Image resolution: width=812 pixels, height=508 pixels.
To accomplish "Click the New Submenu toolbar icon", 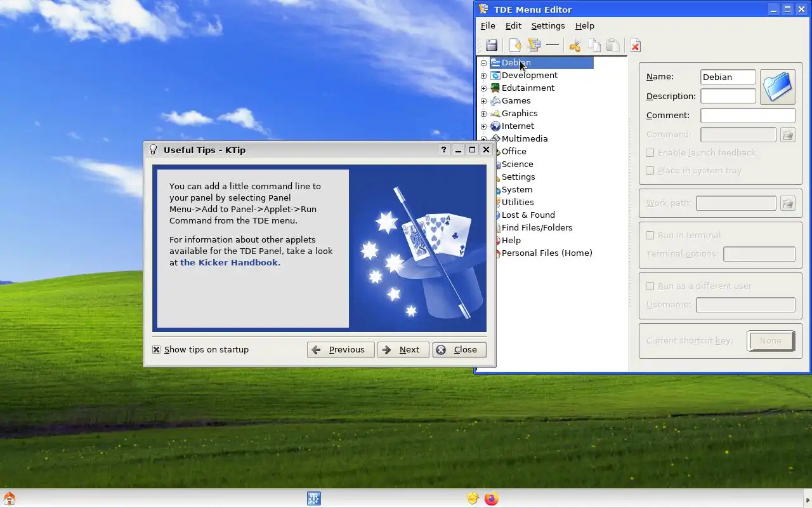I will click(534, 45).
